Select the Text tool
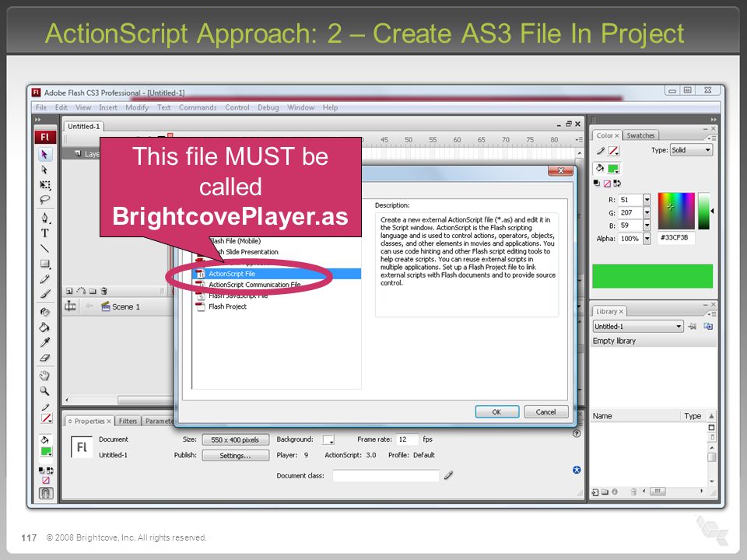Screen dimensions: 747x560 click(x=45, y=233)
